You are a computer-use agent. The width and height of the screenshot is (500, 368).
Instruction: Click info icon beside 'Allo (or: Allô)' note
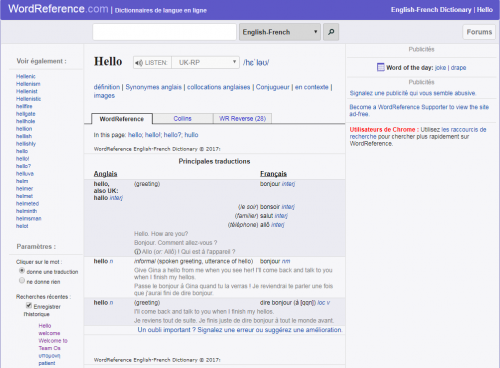[137, 252]
